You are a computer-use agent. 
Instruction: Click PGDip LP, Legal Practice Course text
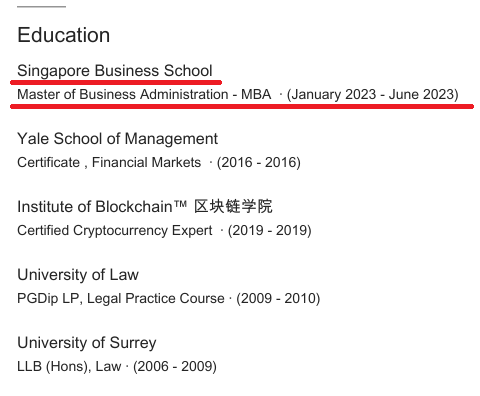pos(121,299)
